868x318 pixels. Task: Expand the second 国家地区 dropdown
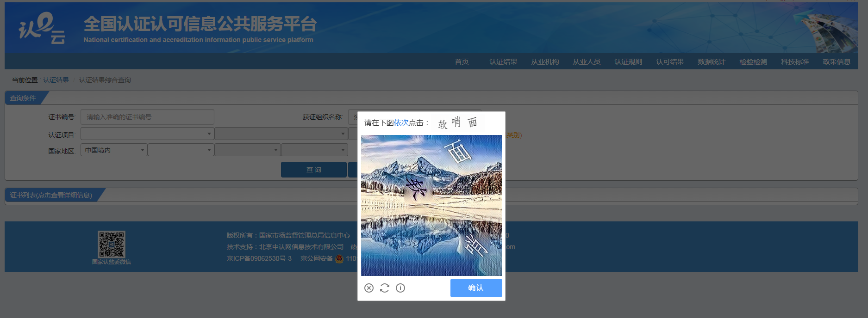pos(181,150)
